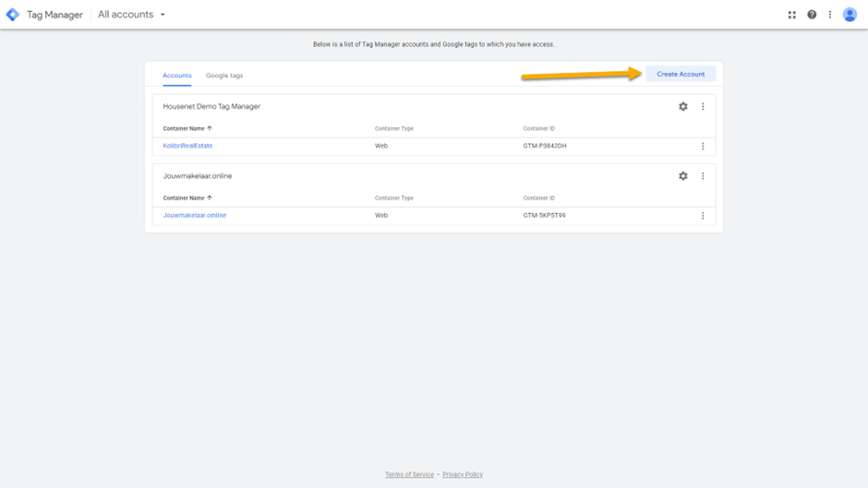Screen dimensions: 868x488
Task: Open the Terms of Service link
Action: 410,475
